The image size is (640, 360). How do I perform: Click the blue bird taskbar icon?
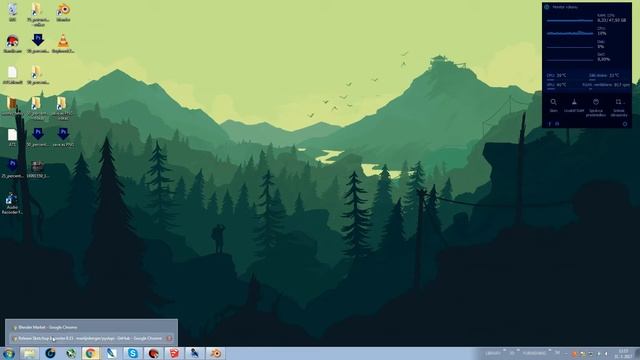click(x=195, y=353)
